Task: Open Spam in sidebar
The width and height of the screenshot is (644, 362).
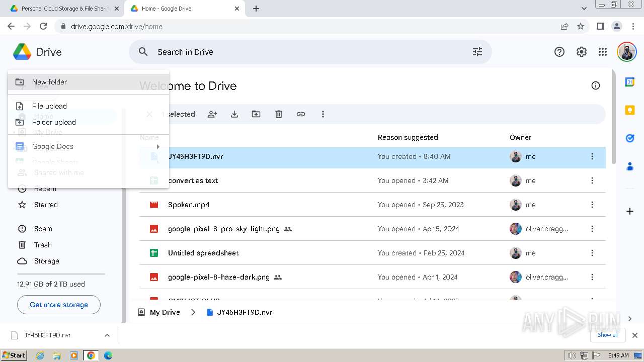Action: click(43, 229)
